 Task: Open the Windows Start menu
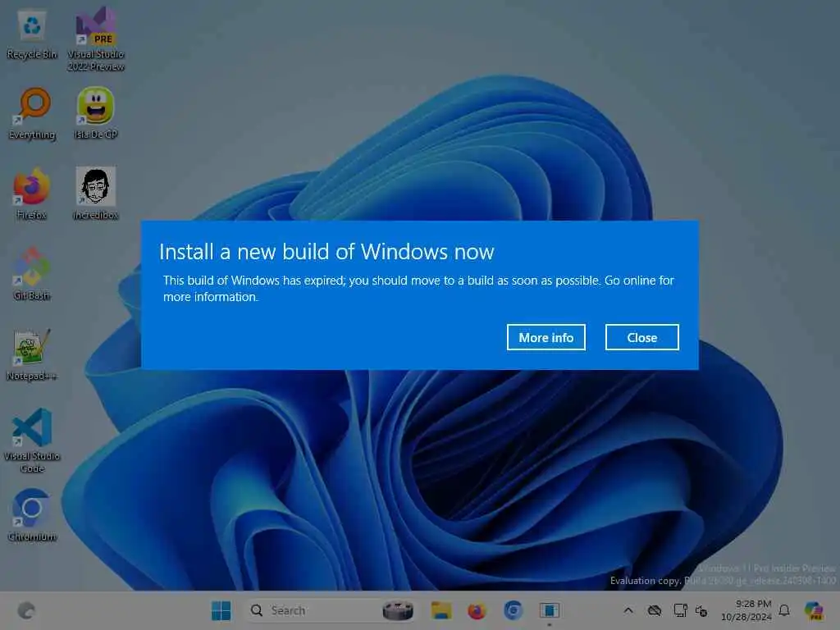(221, 610)
